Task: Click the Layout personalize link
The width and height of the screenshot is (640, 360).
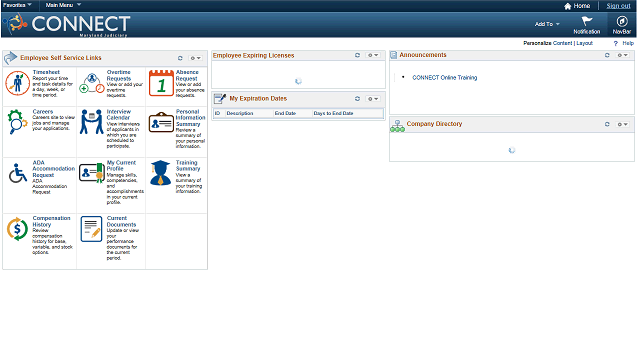Action: tap(584, 43)
